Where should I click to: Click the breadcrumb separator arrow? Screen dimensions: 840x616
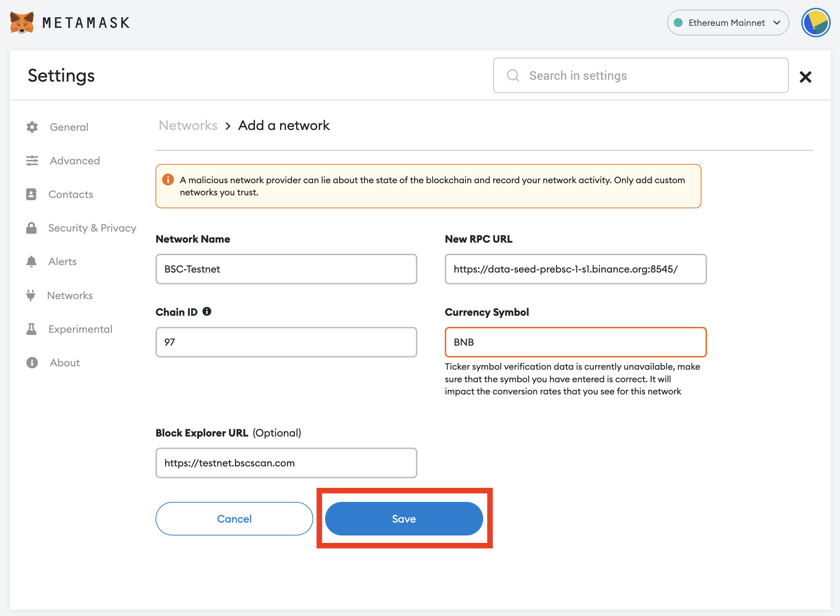coord(228,126)
